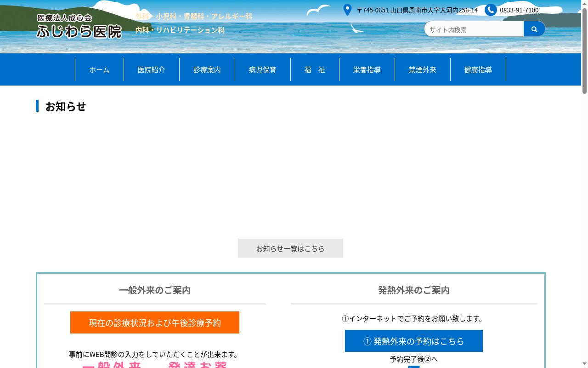The height and width of the screenshot is (368, 588).
Task: Open the 病児保育 menu item
Action: pos(263,69)
